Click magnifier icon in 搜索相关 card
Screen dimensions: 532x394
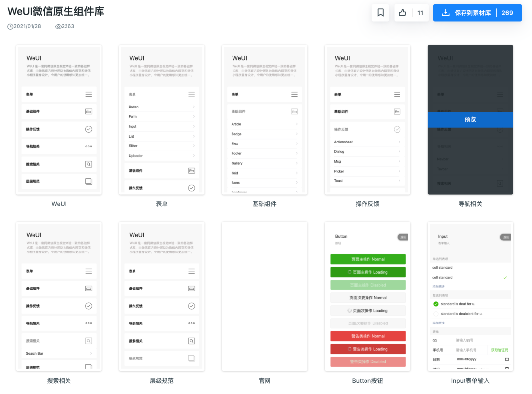(x=89, y=341)
